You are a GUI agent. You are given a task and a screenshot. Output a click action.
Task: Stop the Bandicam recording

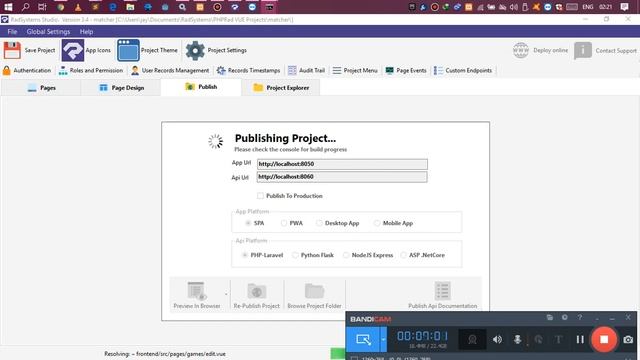coord(604,339)
